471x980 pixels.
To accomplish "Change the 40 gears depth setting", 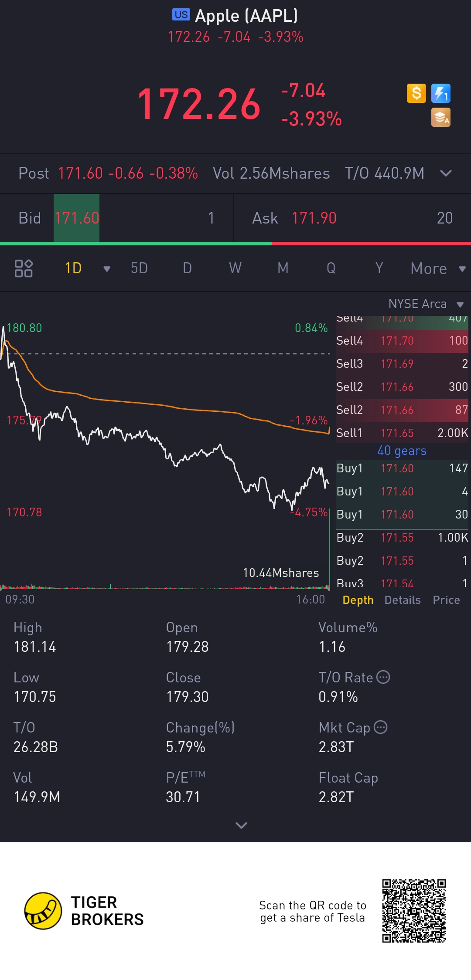I will pos(402,451).
